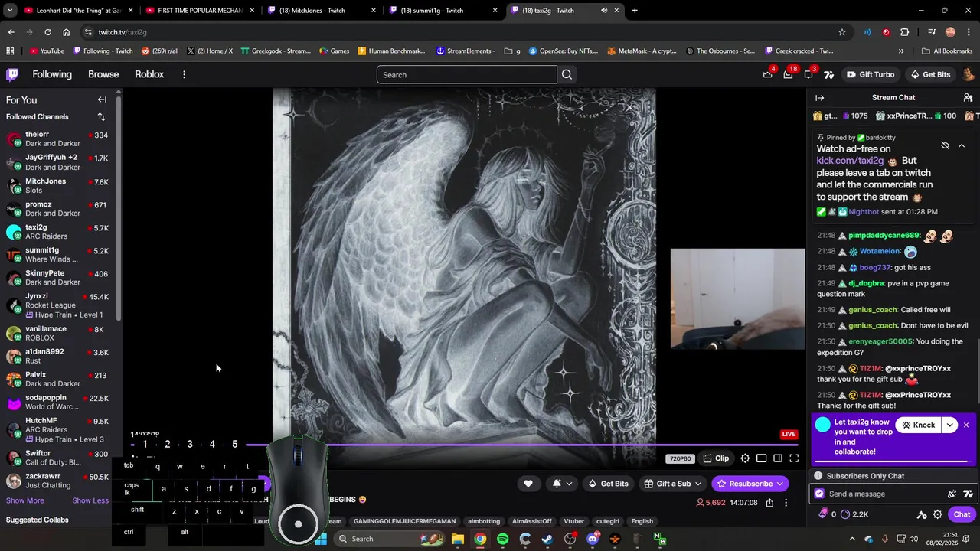Click Show Less followed channels
Viewport: 980px width, 551px height.
click(90, 500)
